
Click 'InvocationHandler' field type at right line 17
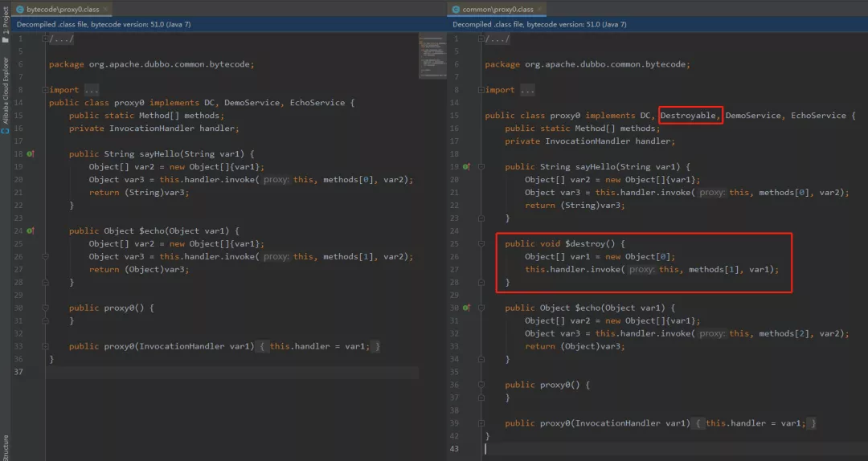[x=588, y=141]
